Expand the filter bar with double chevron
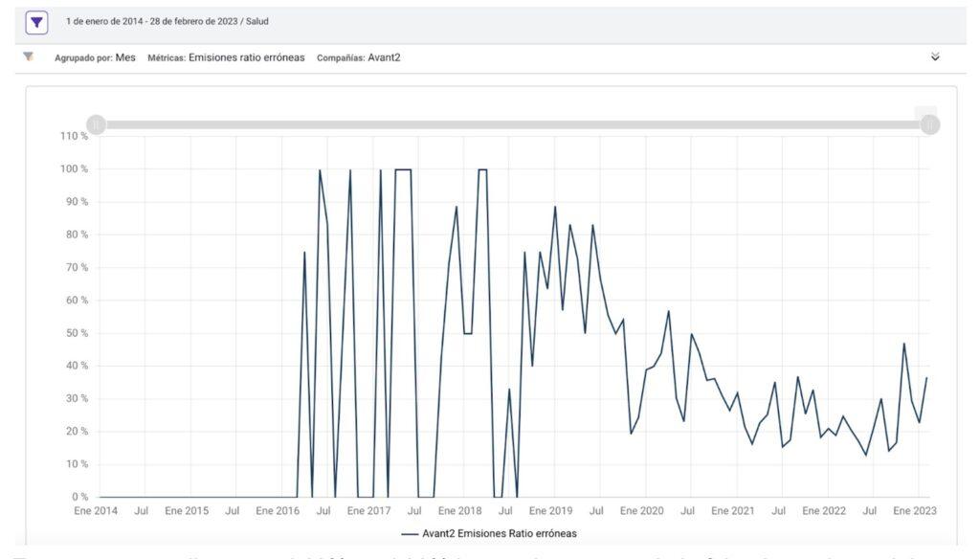The image size is (980, 559). pyautogui.click(x=935, y=57)
